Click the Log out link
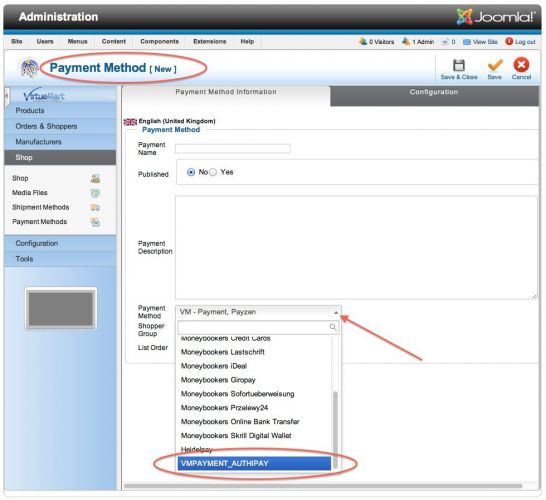This screenshot has width=546, height=500. (x=525, y=42)
